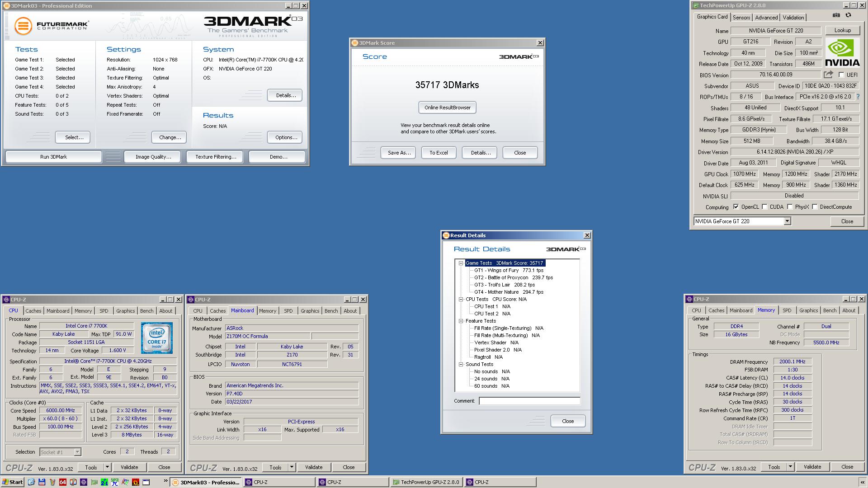Launch the blank window quick launch icon
The image size is (868, 488).
point(146,482)
